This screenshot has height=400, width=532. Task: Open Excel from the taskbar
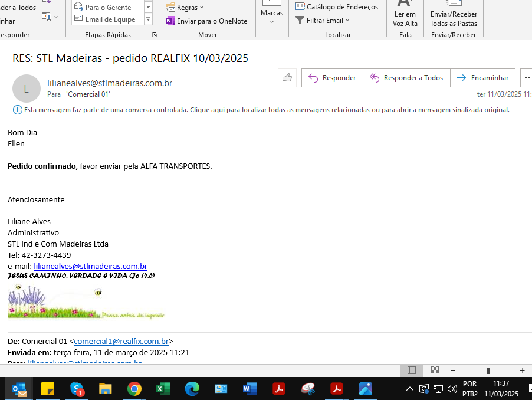tap(163, 389)
